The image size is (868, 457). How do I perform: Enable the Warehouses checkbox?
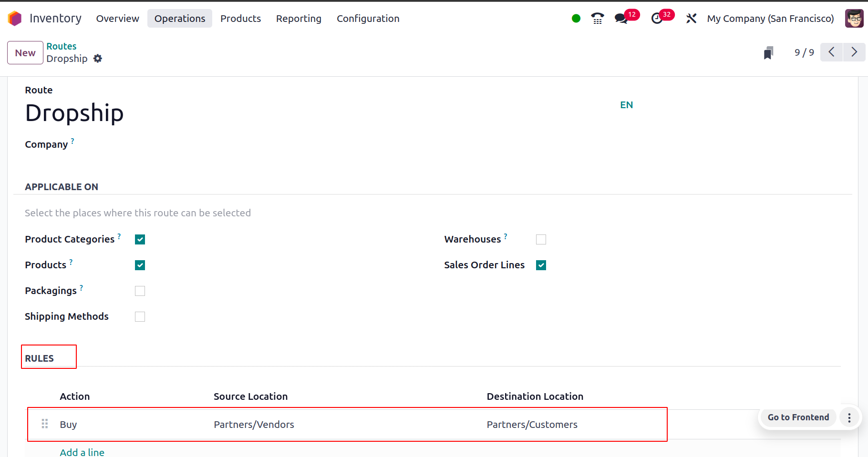[x=541, y=239]
